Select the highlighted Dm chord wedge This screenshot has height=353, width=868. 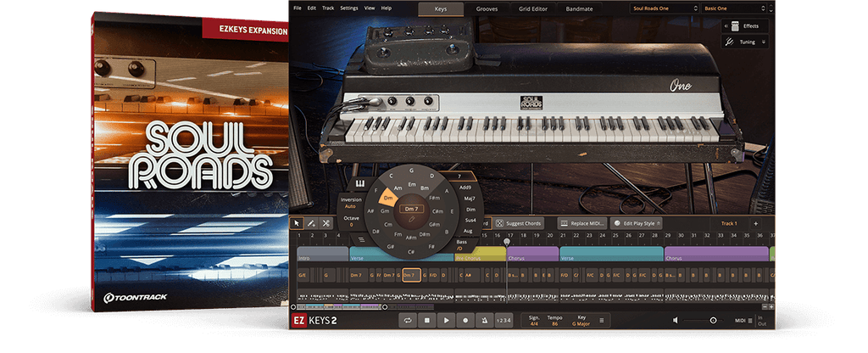click(x=388, y=197)
